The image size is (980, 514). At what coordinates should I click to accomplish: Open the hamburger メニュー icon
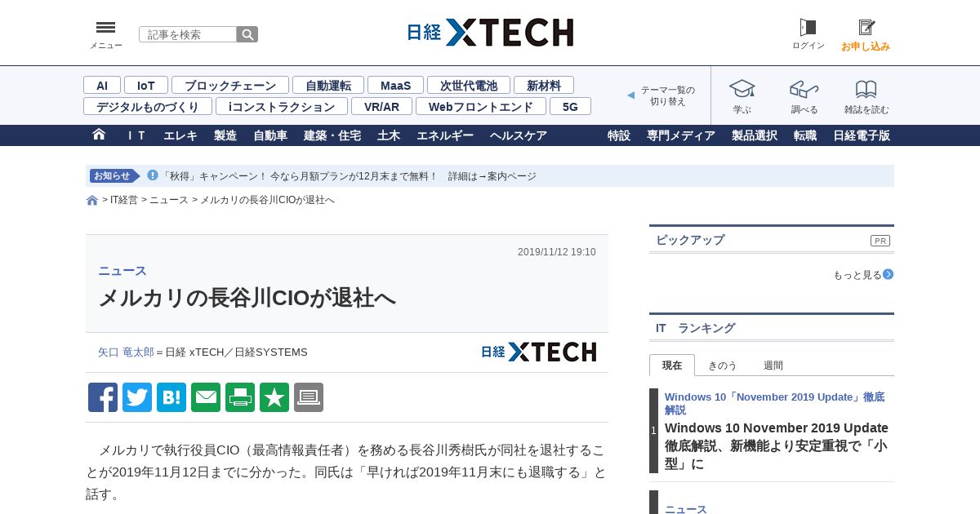click(105, 28)
